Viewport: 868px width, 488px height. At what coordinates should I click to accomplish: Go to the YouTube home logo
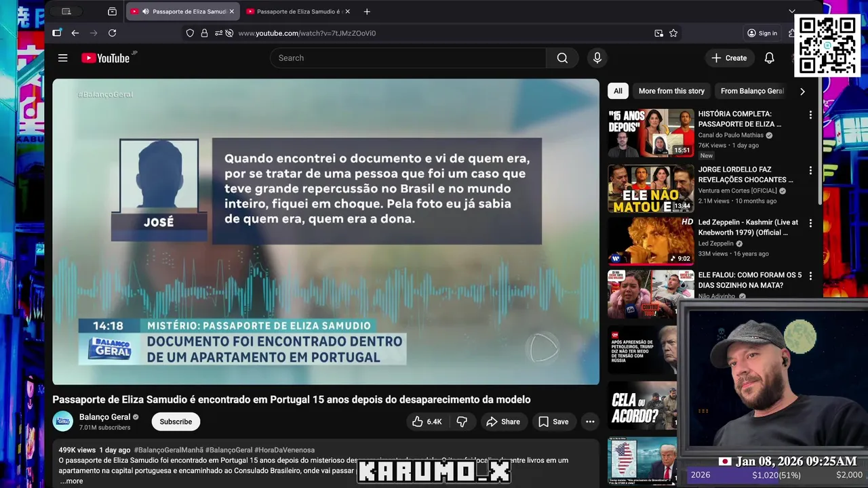[x=106, y=58]
